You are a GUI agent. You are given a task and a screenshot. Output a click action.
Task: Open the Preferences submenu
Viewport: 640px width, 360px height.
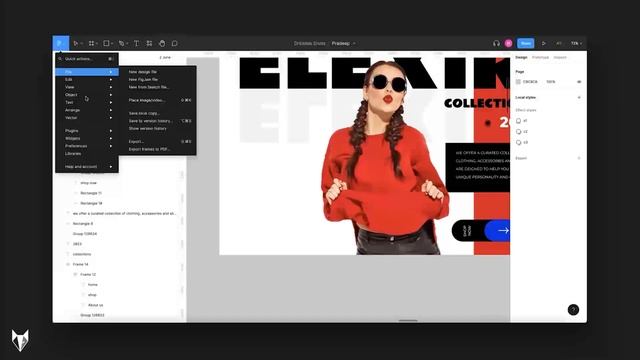87,146
